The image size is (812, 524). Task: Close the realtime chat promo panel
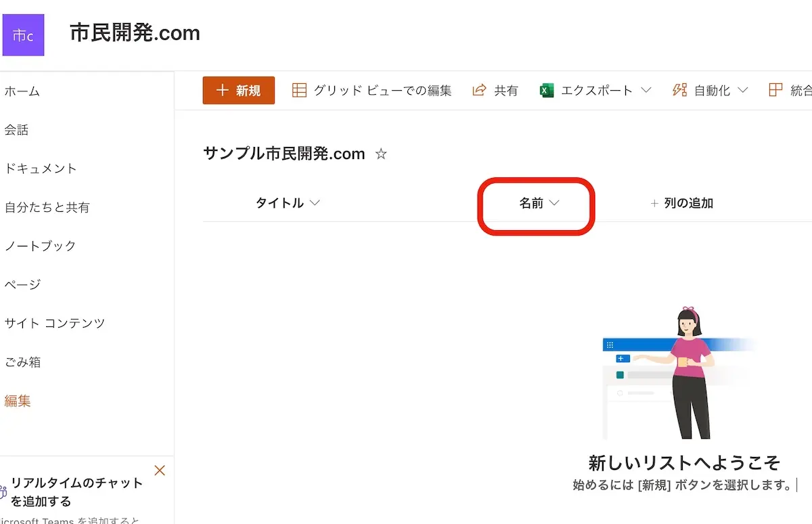tap(160, 471)
